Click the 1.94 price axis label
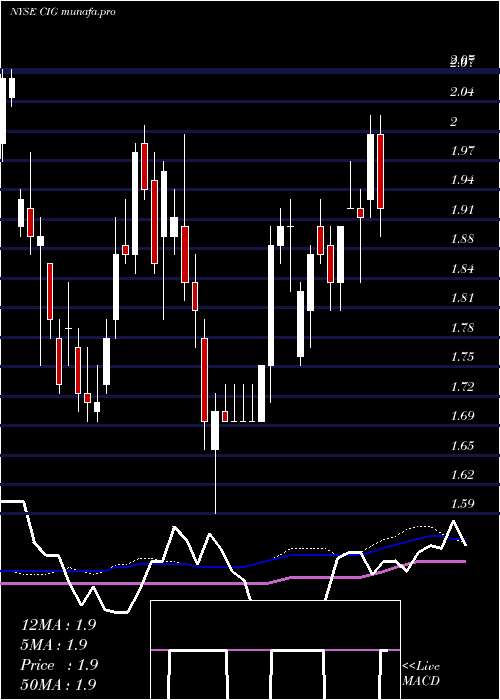The height and width of the screenshot is (700, 500). (462, 180)
